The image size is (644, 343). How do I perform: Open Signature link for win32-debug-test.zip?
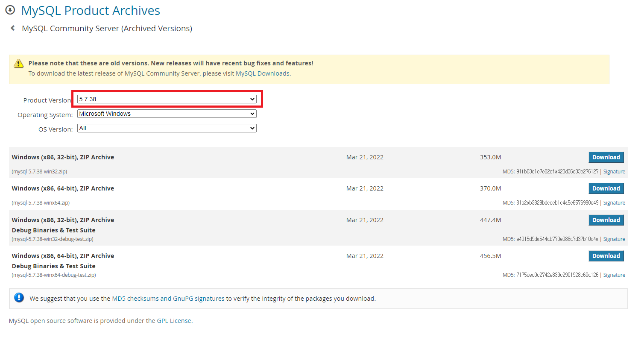(x=614, y=239)
